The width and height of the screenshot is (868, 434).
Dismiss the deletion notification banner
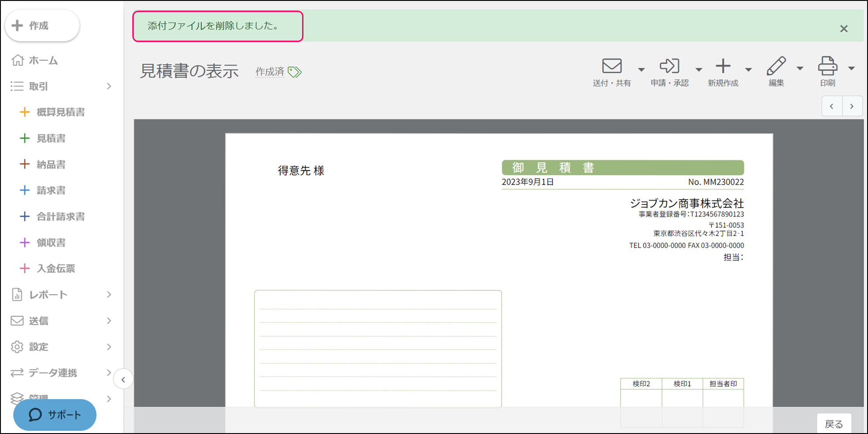click(844, 29)
